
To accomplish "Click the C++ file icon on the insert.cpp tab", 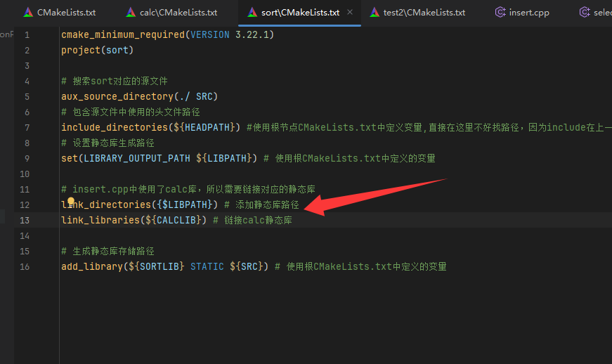I will tap(500, 13).
